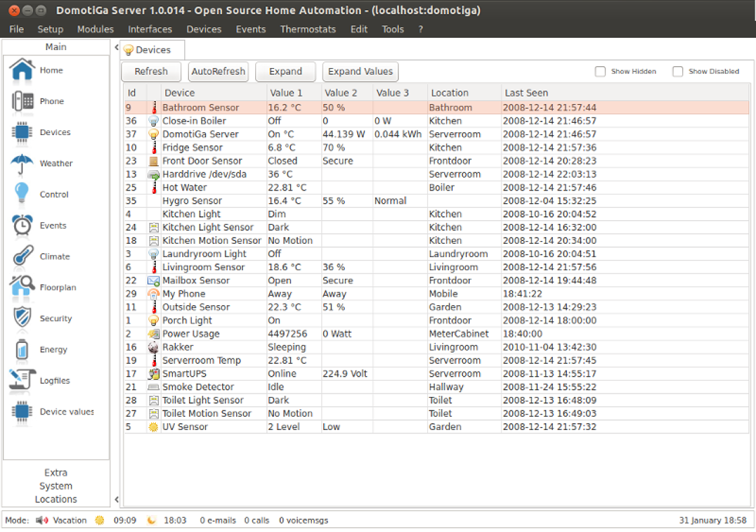Image resolution: width=756 pixels, height=532 pixels.
Task: Tick the Show Disabled checkbox
Action: coord(678,72)
